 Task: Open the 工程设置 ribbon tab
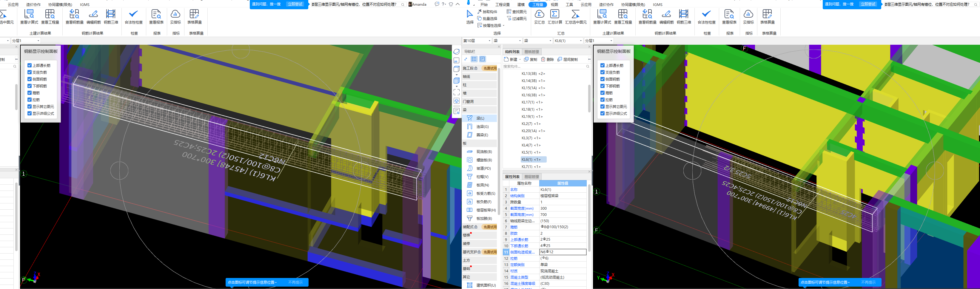pos(502,4)
